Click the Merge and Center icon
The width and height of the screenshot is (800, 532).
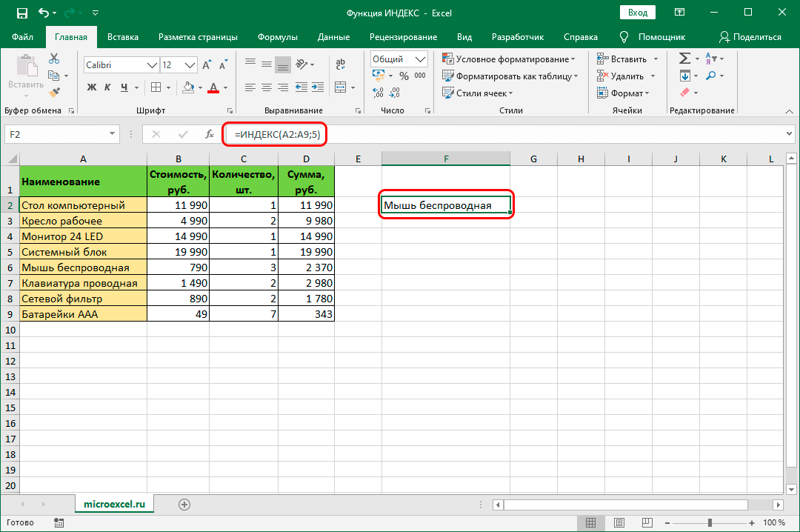(x=340, y=87)
